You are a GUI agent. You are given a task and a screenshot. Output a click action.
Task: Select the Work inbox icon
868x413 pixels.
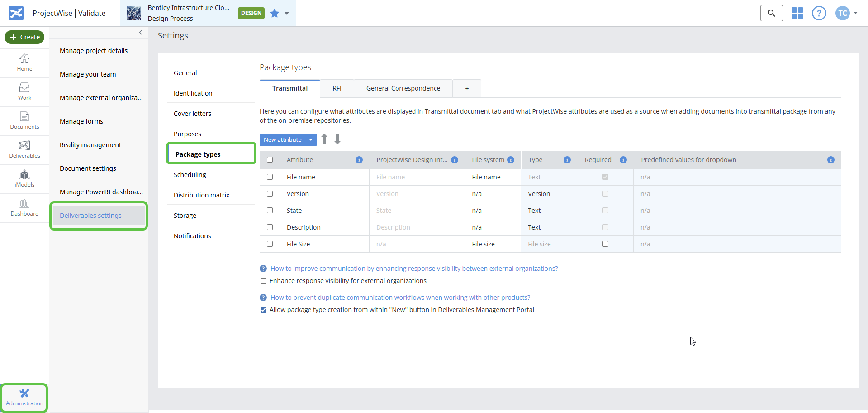24,91
